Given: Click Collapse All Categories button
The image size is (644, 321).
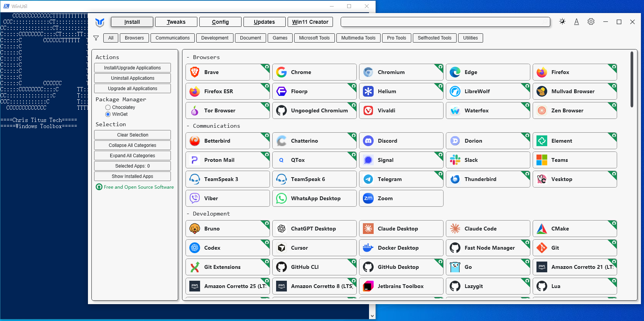Looking at the screenshot, I should point(132,145).
